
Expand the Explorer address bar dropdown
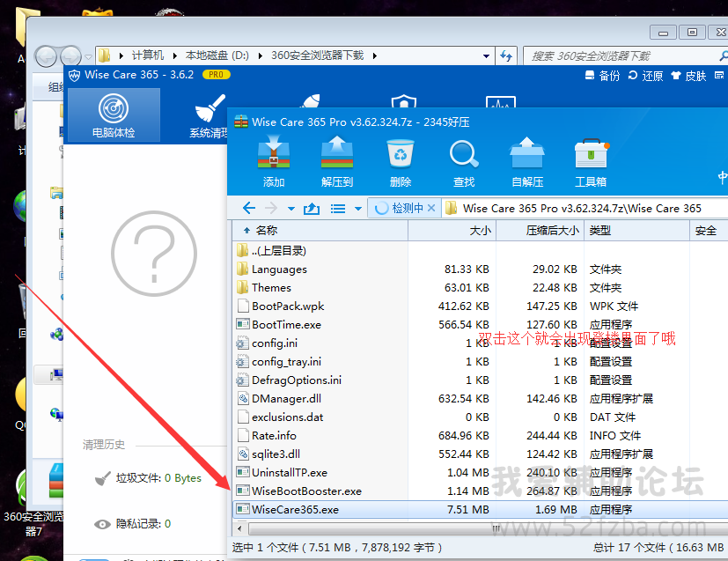coord(486,56)
